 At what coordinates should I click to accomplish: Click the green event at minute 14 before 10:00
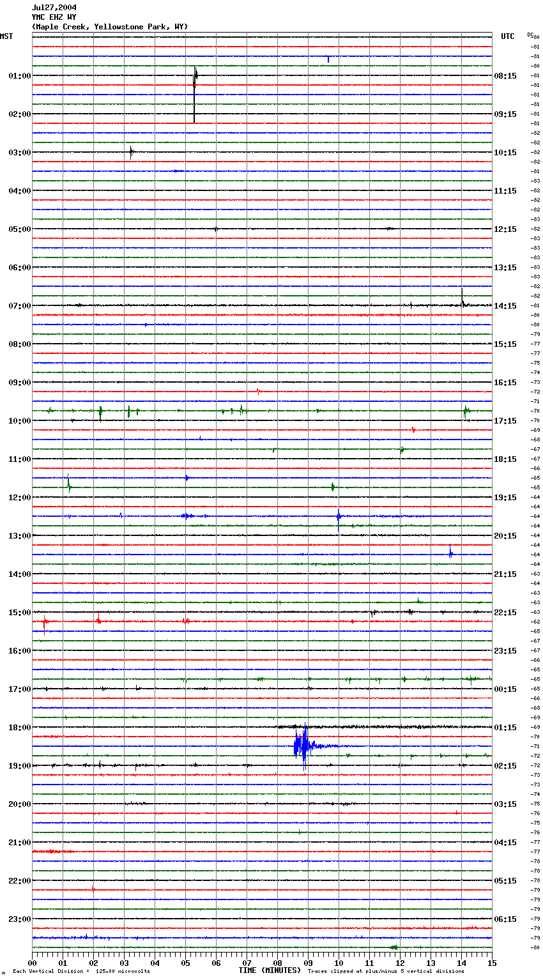pos(466,411)
